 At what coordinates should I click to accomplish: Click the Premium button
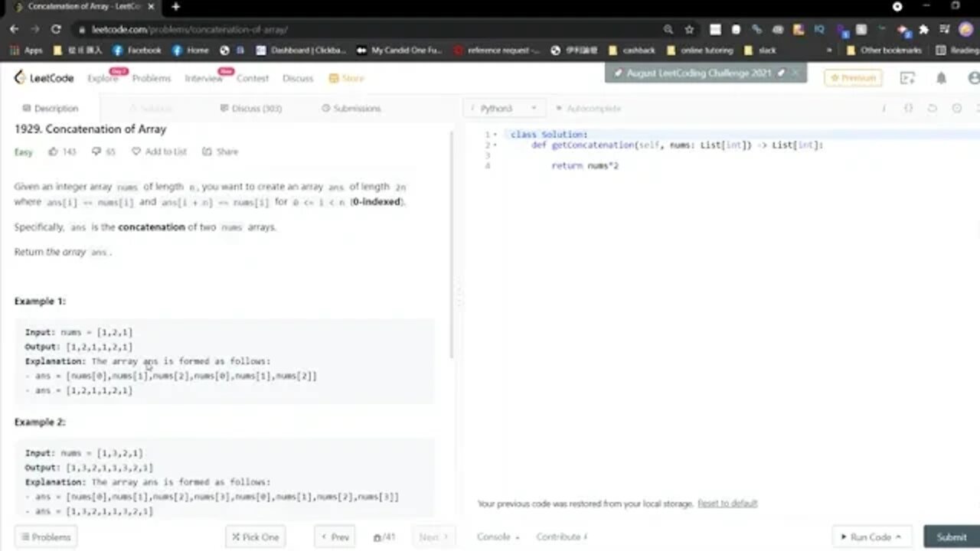click(853, 78)
